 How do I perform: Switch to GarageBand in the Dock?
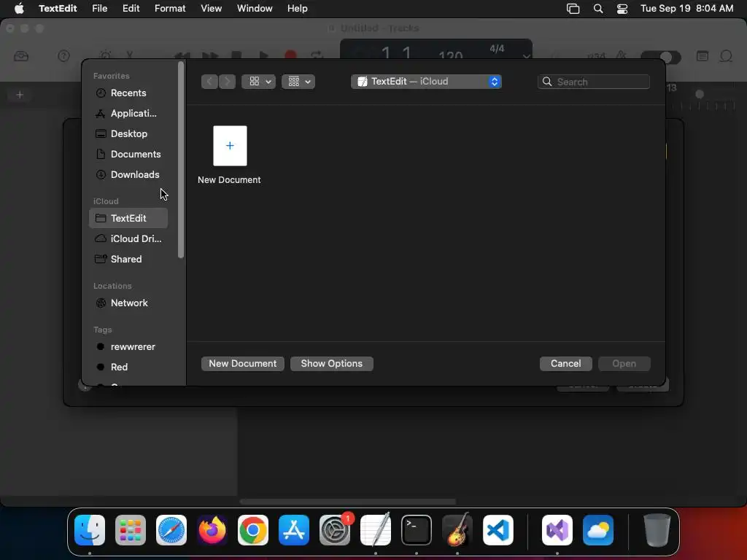[x=457, y=530]
